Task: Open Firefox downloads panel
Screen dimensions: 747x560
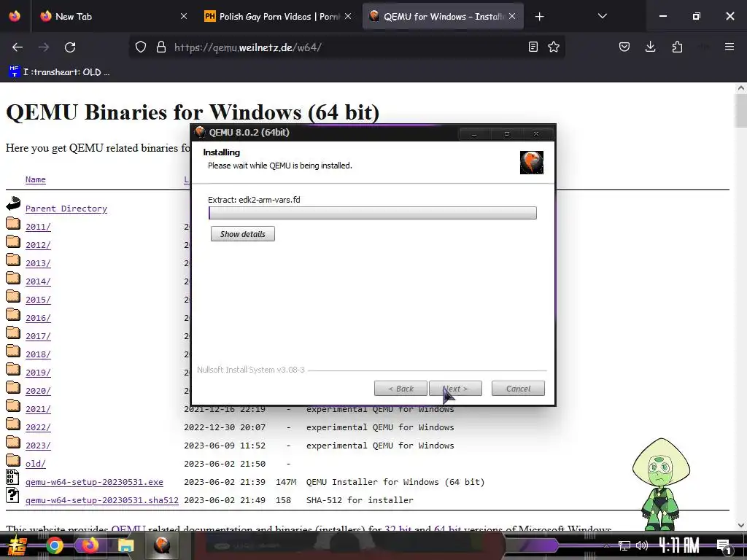Action: (x=650, y=47)
